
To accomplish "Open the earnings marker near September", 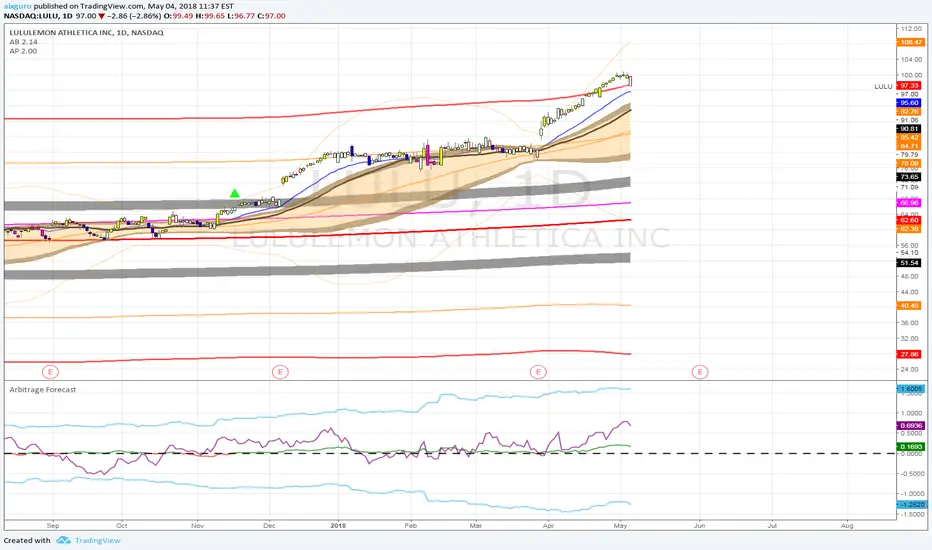I will 51,372.
